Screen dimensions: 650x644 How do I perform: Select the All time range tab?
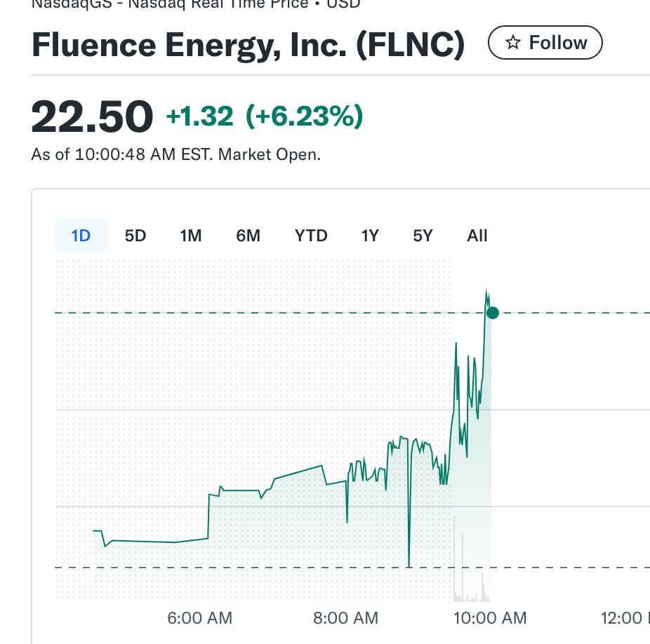click(477, 236)
